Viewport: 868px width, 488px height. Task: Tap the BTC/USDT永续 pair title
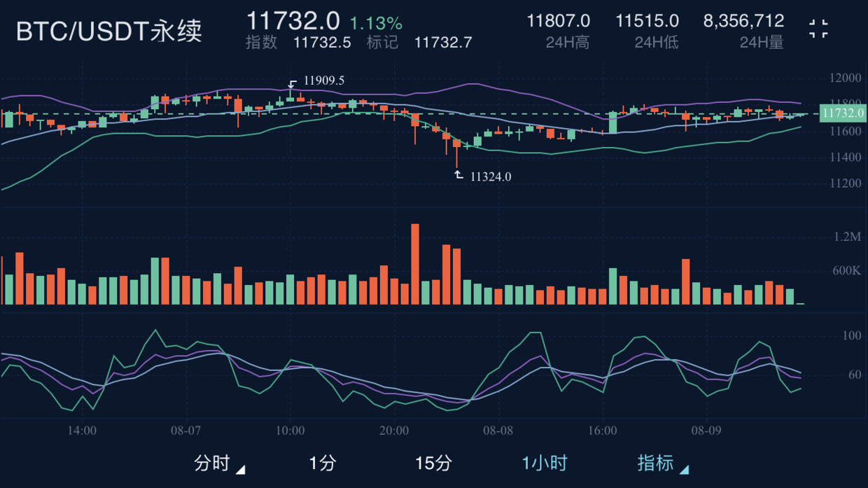pos(109,32)
